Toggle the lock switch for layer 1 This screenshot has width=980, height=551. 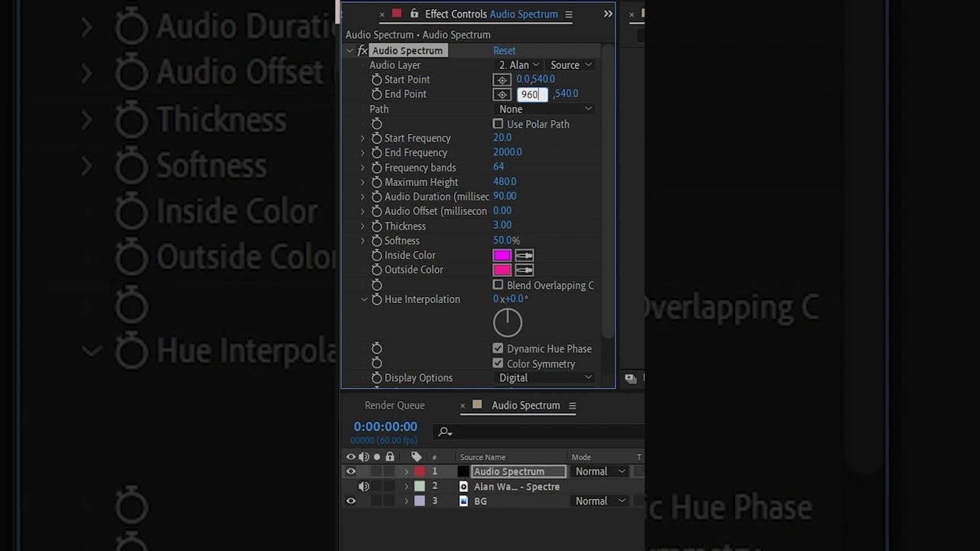pyautogui.click(x=390, y=471)
